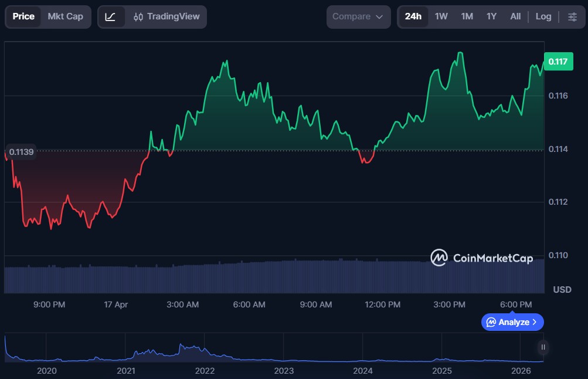Screen dimensions: 588x379
Task: Select the 1W time range
Action: 441,16
